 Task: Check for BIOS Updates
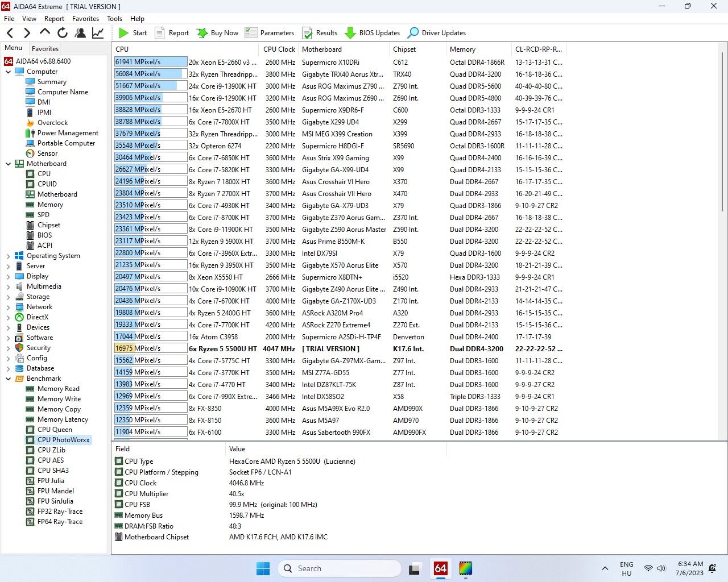point(372,33)
